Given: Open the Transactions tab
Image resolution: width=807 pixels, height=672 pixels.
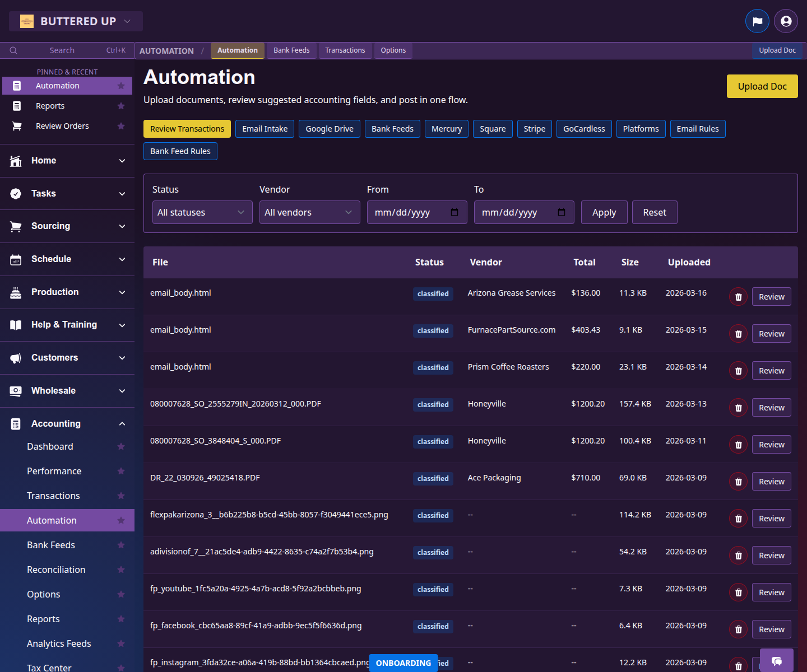Looking at the screenshot, I should point(345,50).
